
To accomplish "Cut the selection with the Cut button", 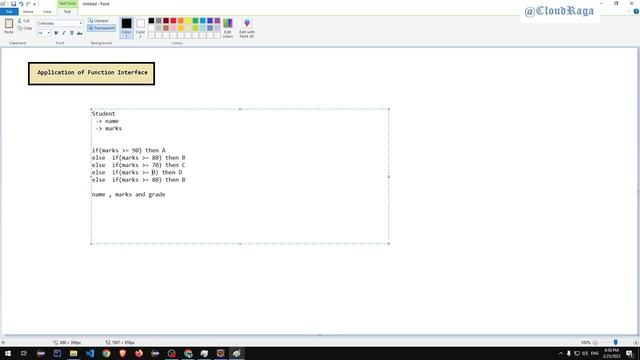I will point(24,21).
